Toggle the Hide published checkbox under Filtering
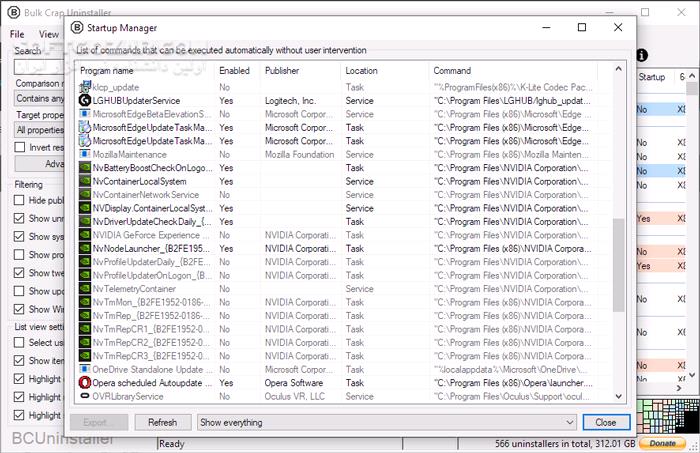 pyautogui.click(x=19, y=200)
